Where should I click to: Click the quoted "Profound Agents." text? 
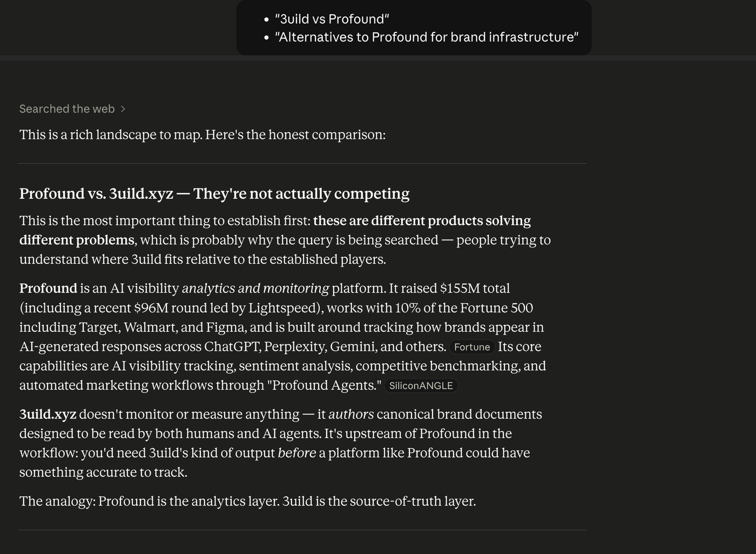[327, 385]
